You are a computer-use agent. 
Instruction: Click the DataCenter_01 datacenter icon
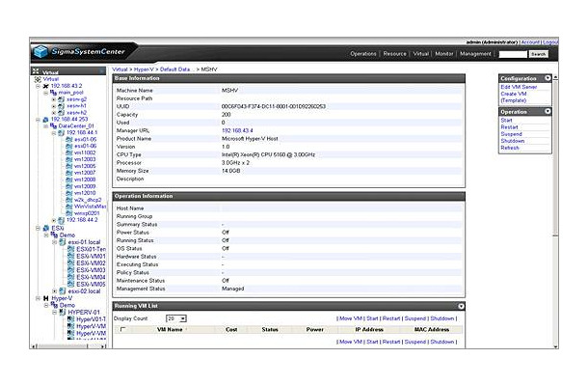(53, 126)
